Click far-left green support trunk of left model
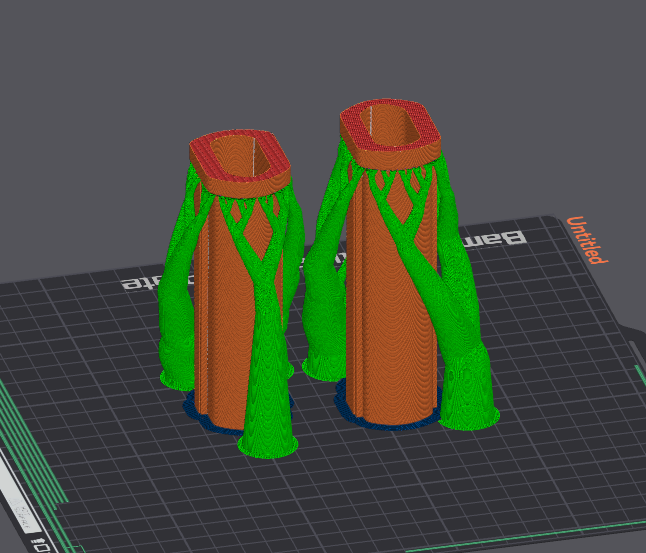The height and width of the screenshot is (553, 646). 177,330
